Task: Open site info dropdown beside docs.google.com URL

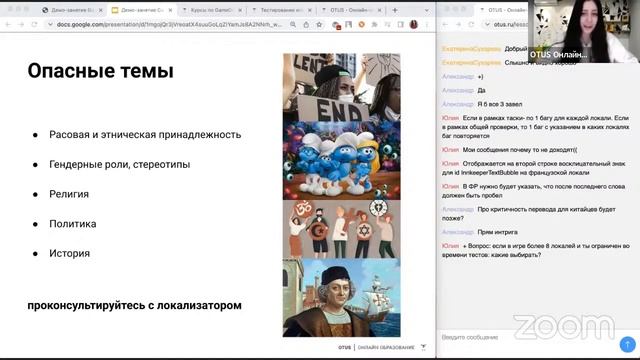Action: click(50, 24)
